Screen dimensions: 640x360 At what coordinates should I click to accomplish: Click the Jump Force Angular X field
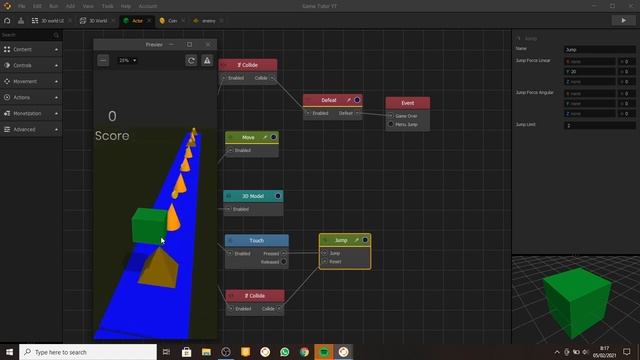coord(590,93)
